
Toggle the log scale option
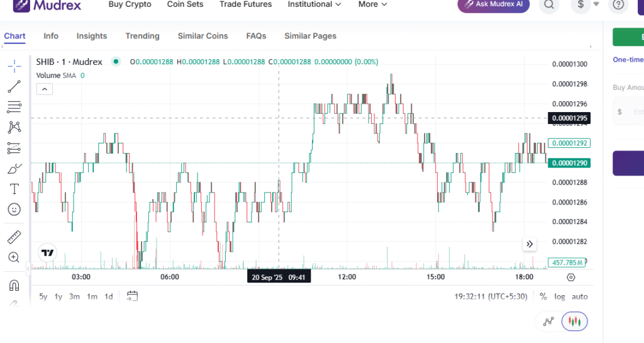click(560, 296)
